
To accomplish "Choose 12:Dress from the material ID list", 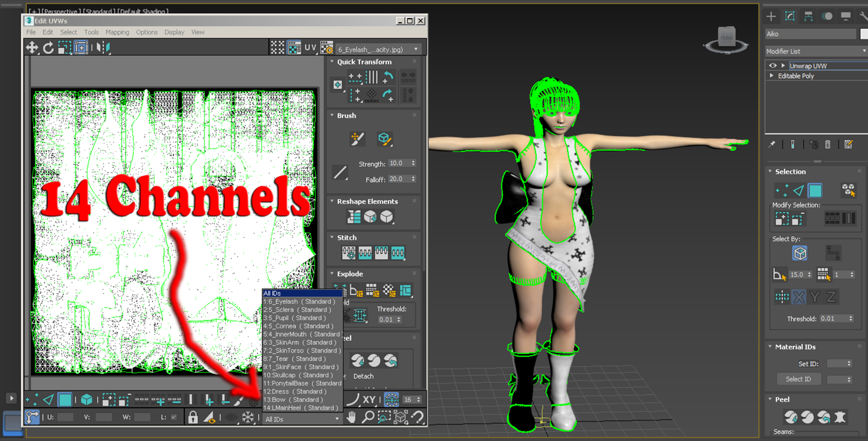I will (x=302, y=391).
